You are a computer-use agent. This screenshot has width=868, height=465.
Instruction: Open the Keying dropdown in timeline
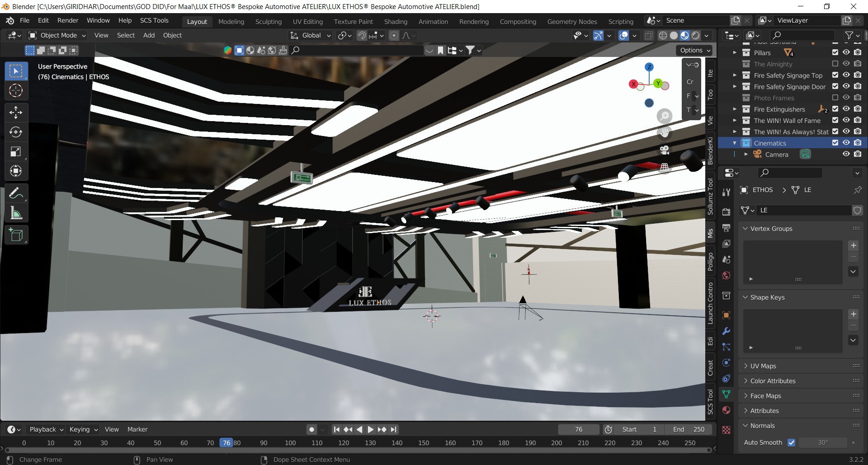click(83, 429)
